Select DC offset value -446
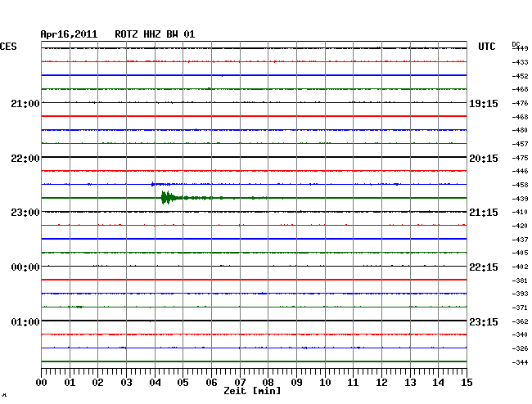The height and width of the screenshot is (404, 532). click(x=520, y=171)
